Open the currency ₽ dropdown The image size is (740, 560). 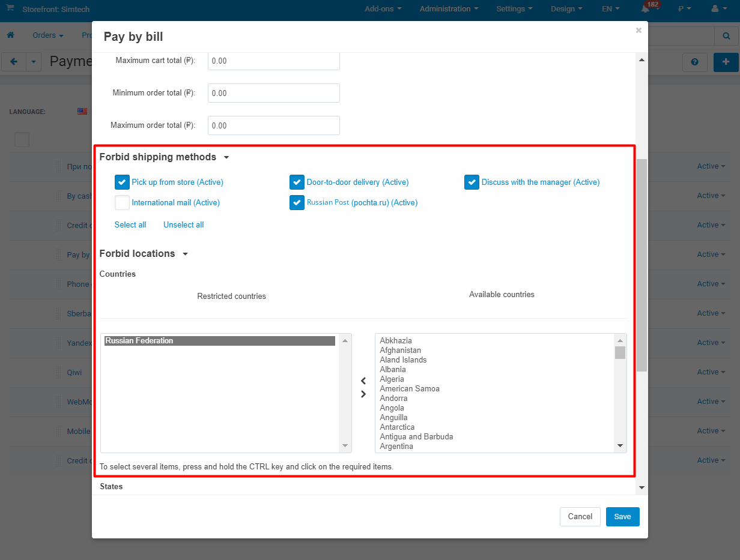tap(684, 9)
